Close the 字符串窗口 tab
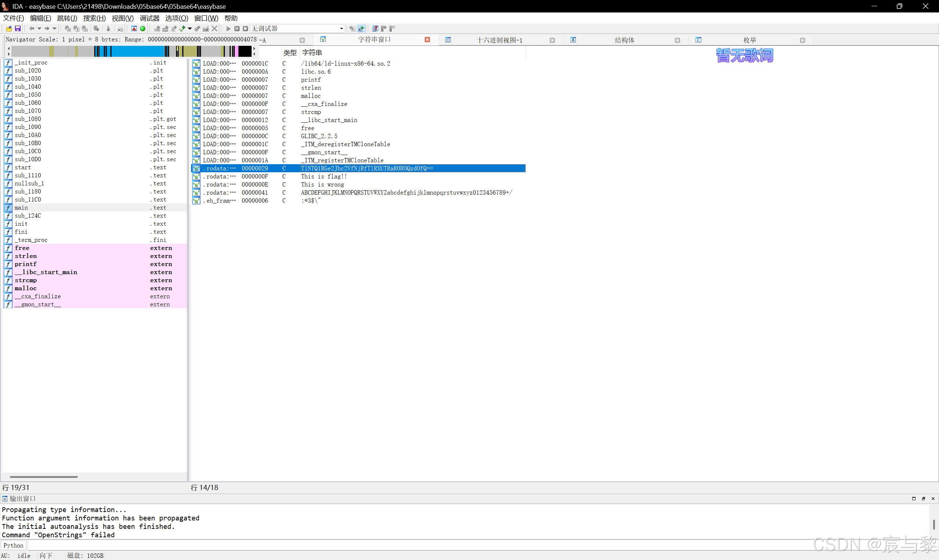The height and width of the screenshot is (560, 939). (427, 40)
